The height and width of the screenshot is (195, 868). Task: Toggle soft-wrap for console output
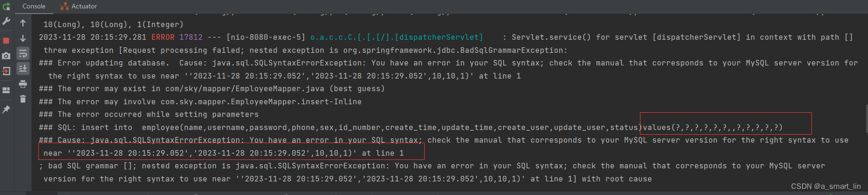point(23,53)
